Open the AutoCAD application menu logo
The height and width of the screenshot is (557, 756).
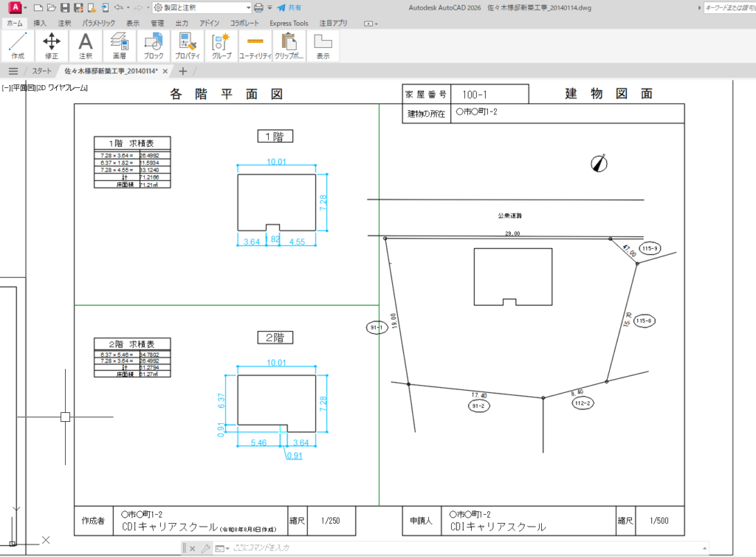[16, 7]
